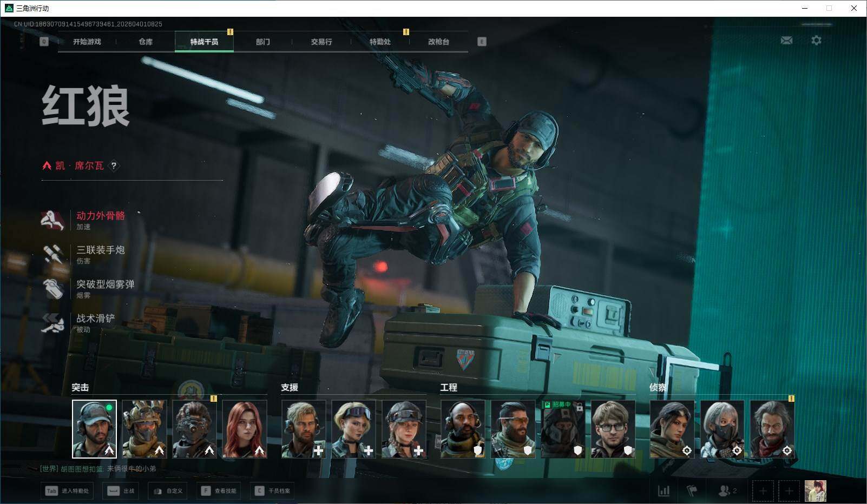Click the operator name 凯·席尔瓦
Viewport: 867px width, 504px height.
pyautogui.click(x=80, y=165)
